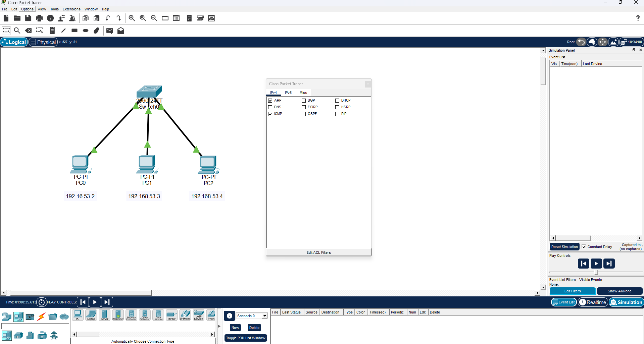Click the Edit ACL Filters button
644x344 pixels.
click(318, 252)
